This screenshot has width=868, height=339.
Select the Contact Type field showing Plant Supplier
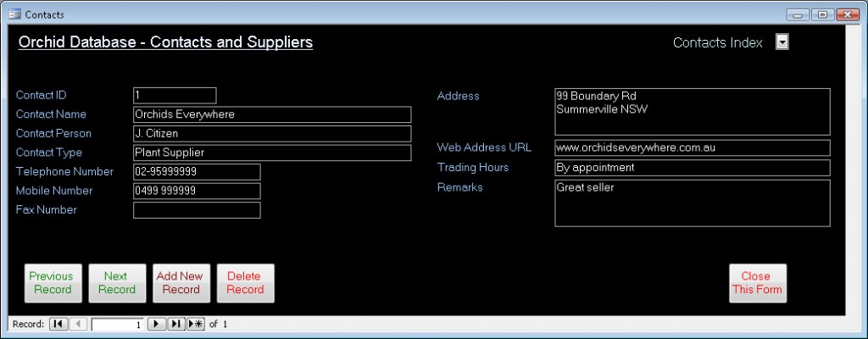click(272, 153)
